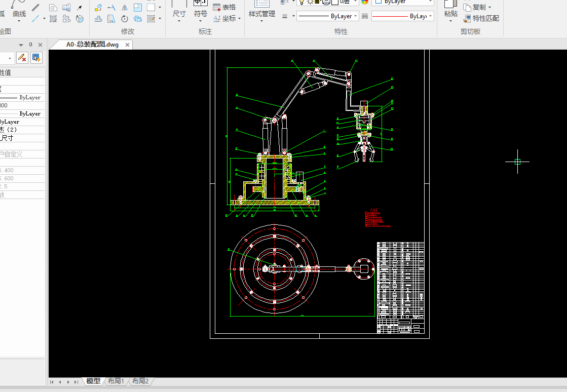Toggle the properties panel pin icon
Viewport: 567px width, 392px height.
(30, 45)
